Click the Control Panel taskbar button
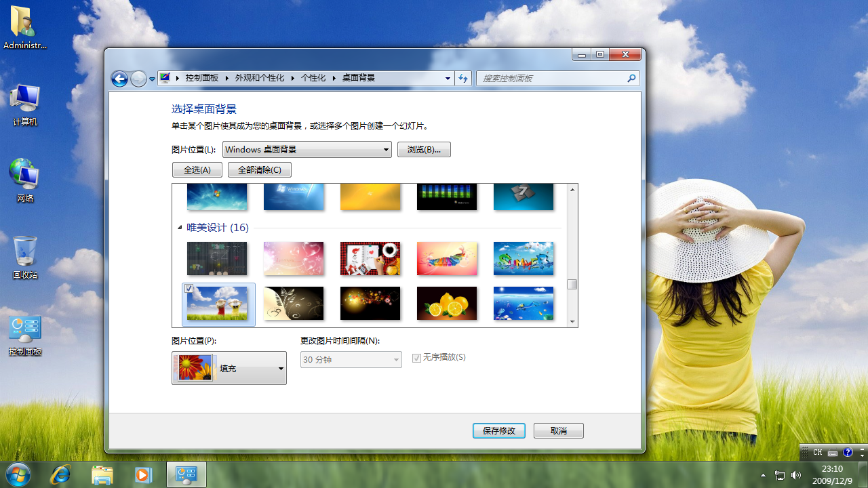Viewport: 868px width, 488px height. click(x=186, y=474)
